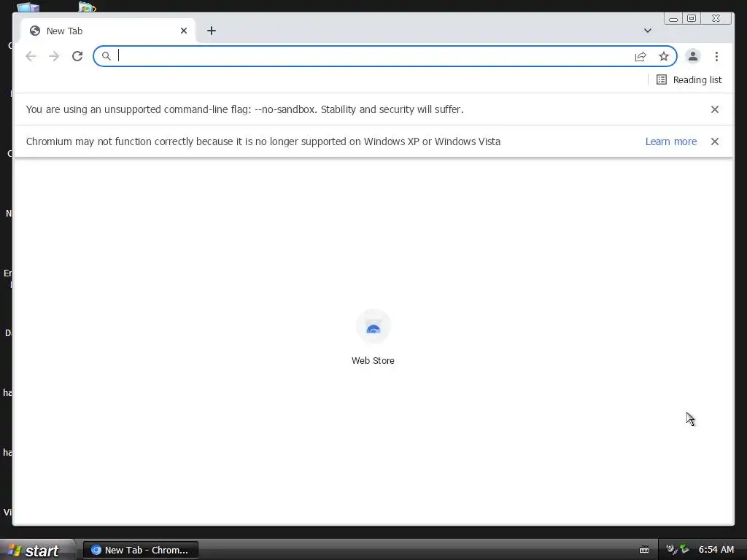Close the New Tab tab
The height and width of the screenshot is (560, 747).
click(184, 31)
